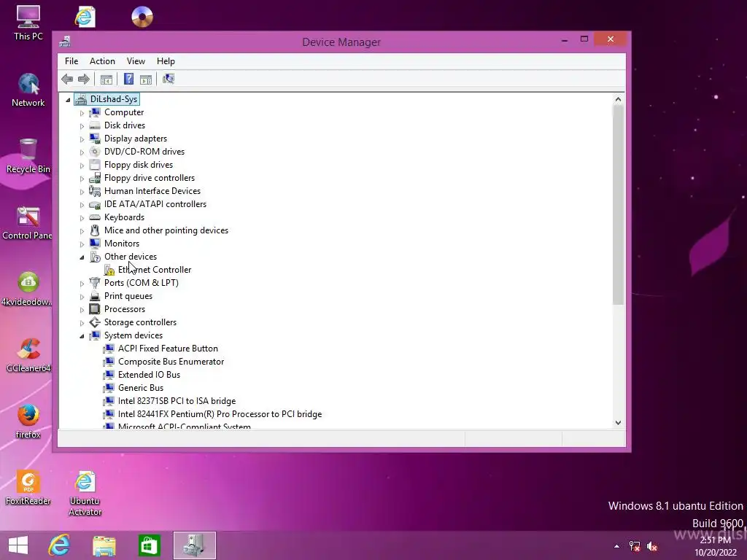Select Intel 82371SB PCI to ISA bridge

coord(177,401)
